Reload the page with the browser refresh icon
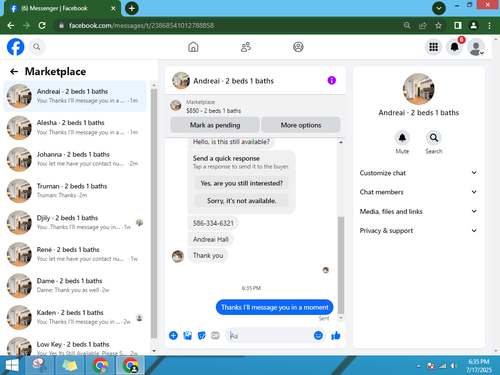 click(x=42, y=25)
